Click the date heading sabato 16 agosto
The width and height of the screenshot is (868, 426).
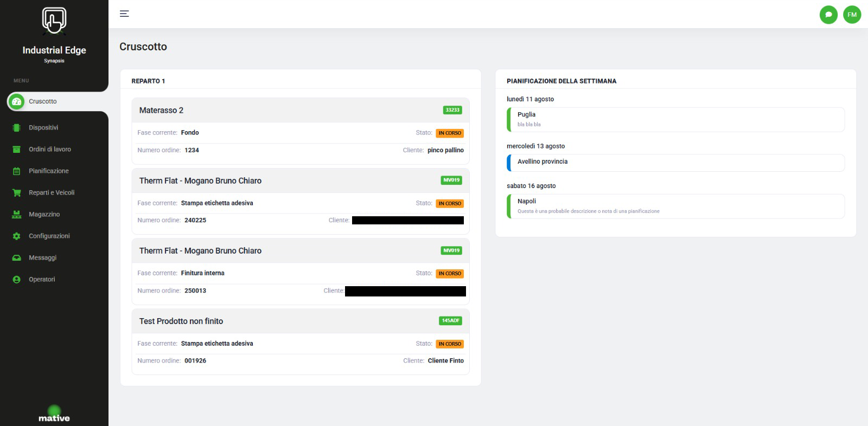[531, 186]
